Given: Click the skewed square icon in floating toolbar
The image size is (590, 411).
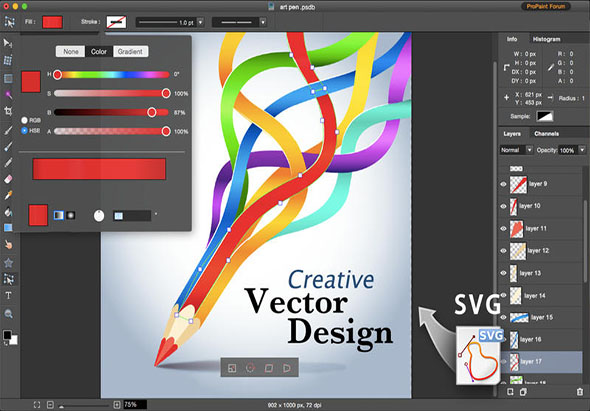Looking at the screenshot, I should pos(269,368).
